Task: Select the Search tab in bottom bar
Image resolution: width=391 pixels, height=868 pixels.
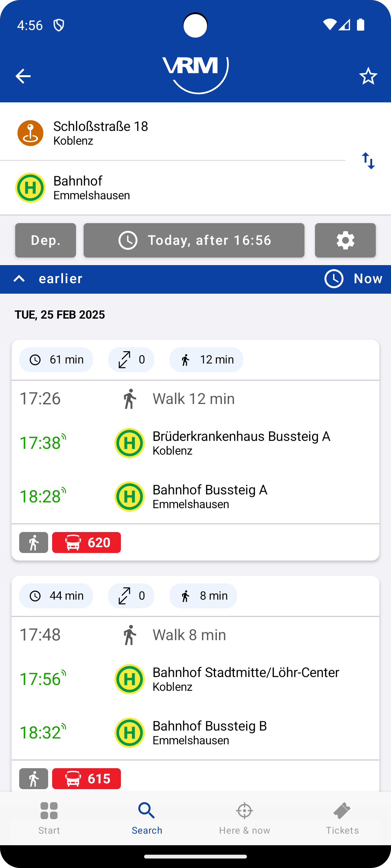Action: tap(147, 818)
